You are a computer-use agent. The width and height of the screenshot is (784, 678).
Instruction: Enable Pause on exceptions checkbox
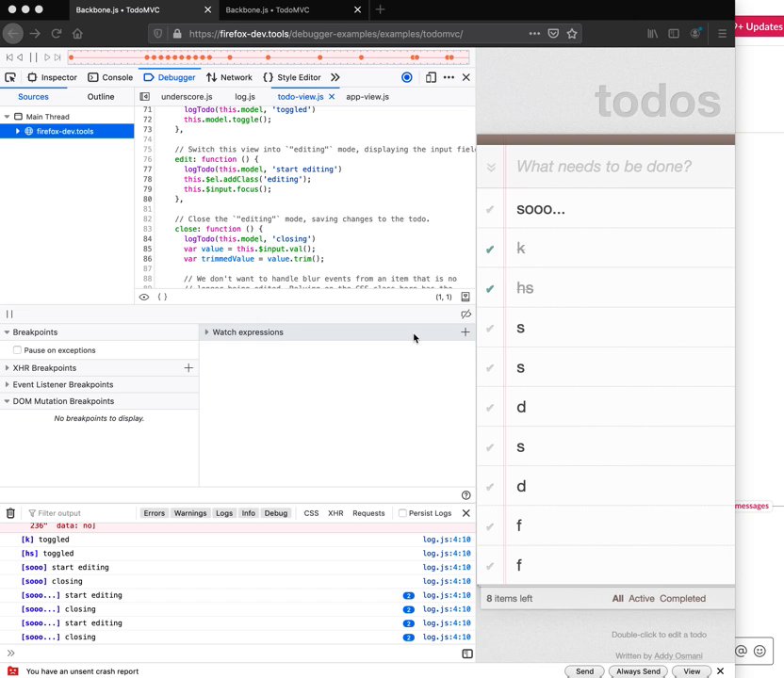[18, 350]
